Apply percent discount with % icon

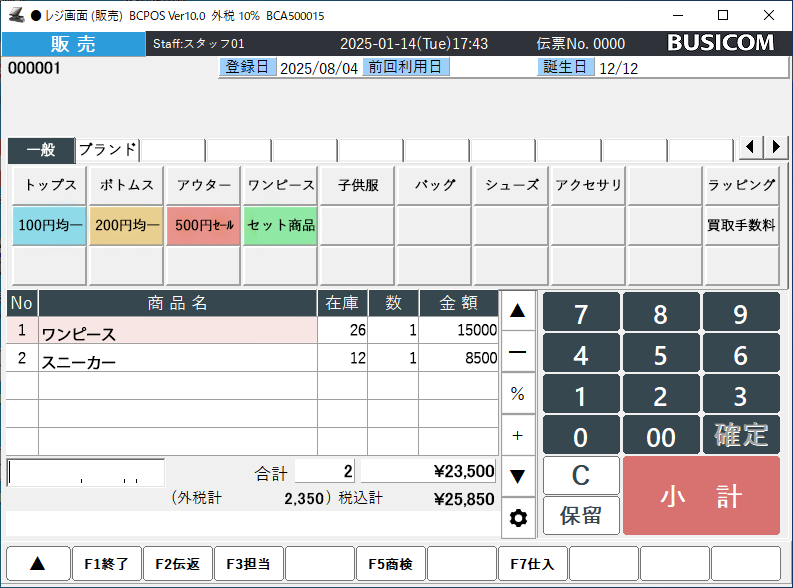518,394
